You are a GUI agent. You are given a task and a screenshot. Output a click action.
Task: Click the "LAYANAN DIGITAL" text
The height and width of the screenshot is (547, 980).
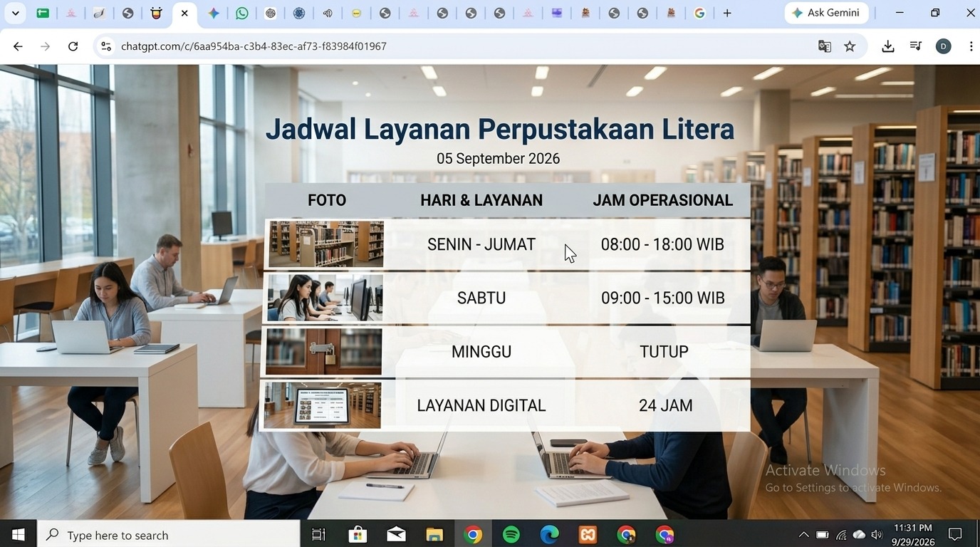click(481, 405)
